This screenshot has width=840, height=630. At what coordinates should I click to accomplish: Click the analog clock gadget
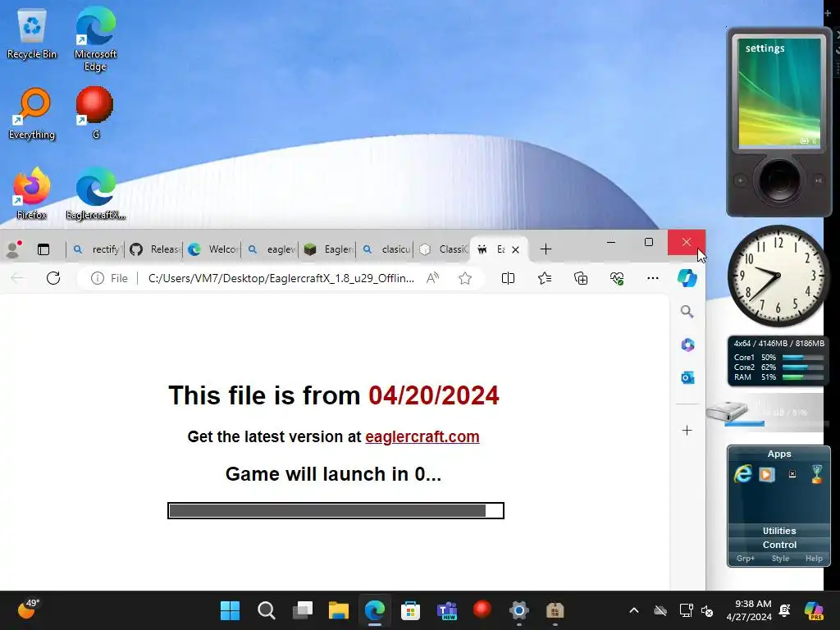tap(778, 276)
